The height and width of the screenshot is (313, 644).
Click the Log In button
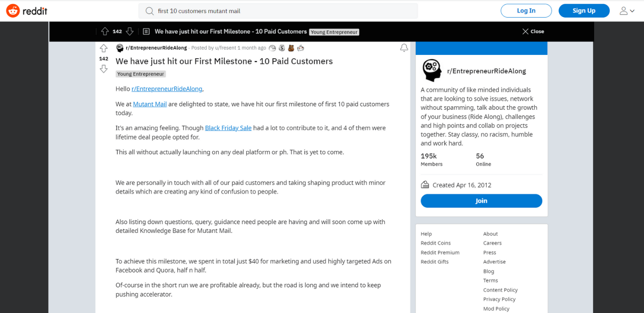526,11
